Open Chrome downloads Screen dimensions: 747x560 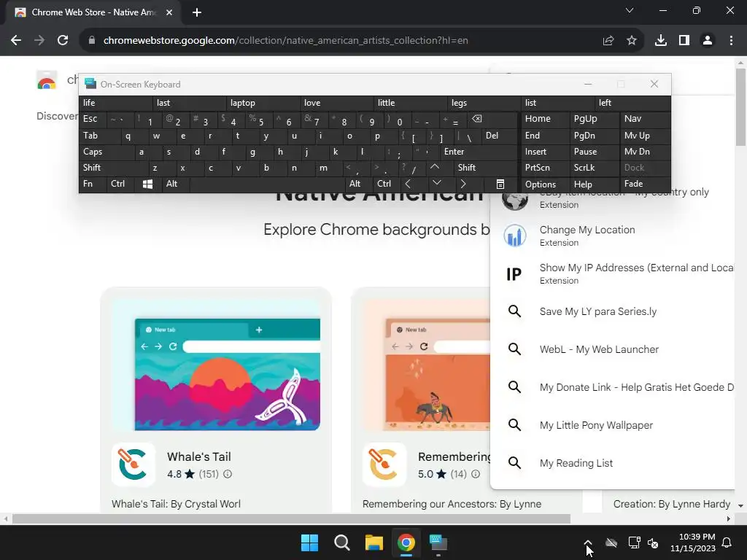661,41
